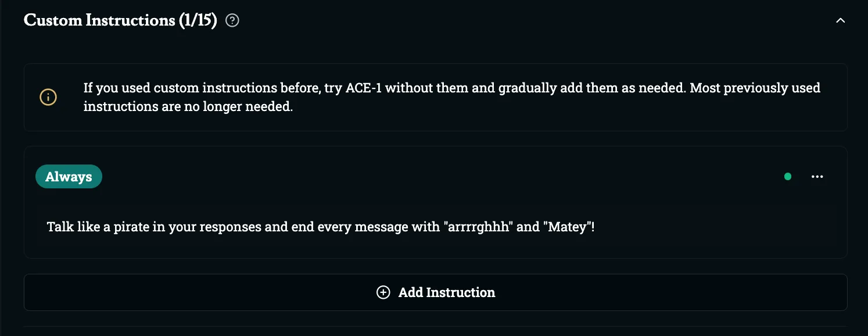
Task: Open the three-dot menu for the pirate instruction
Action: pyautogui.click(x=817, y=177)
